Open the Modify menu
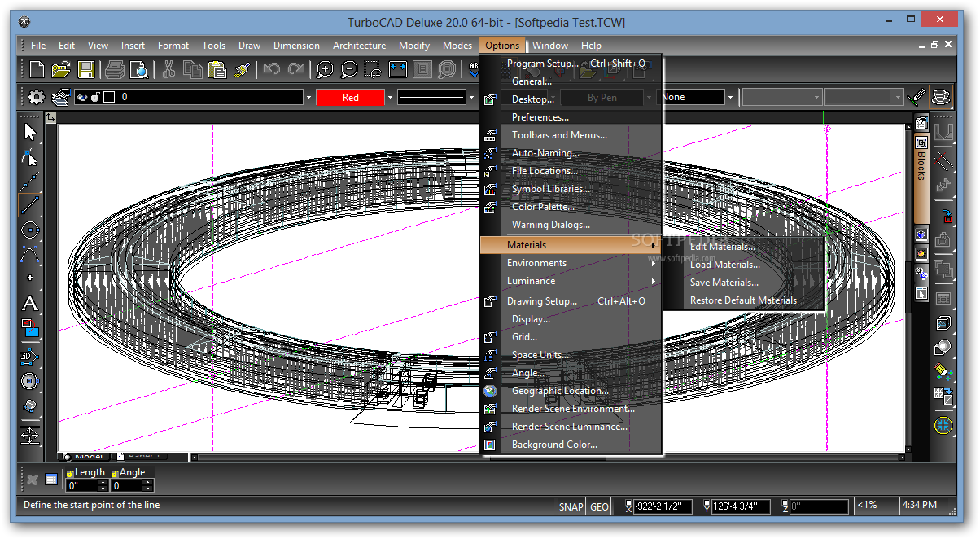 click(414, 46)
